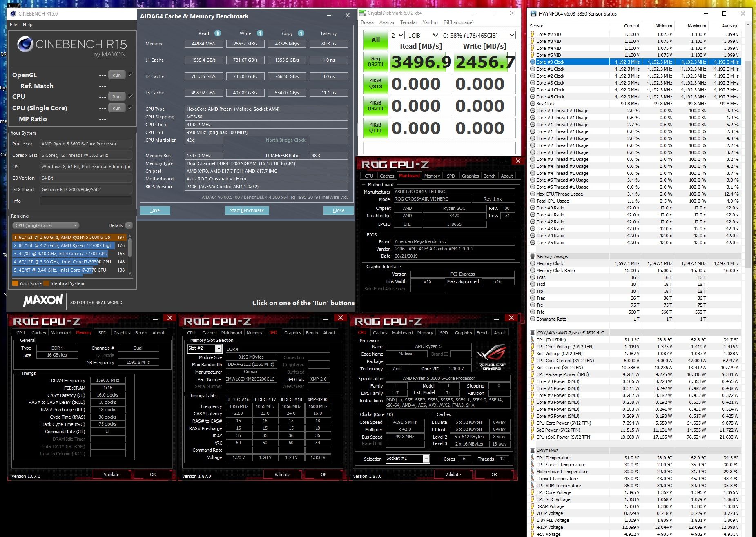Click the icon beside Memory Clock Ratio sensor
The height and width of the screenshot is (537, 756).
(x=533, y=270)
